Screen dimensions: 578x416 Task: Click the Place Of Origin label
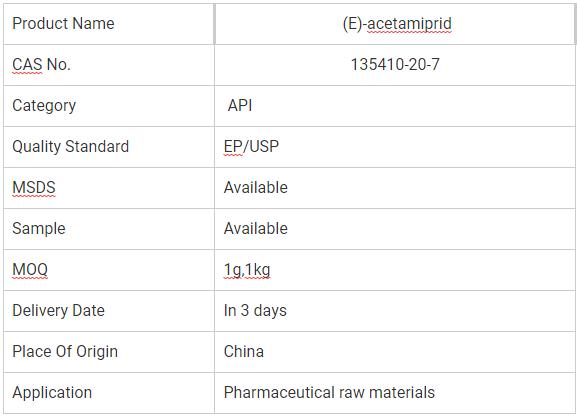[65, 352]
